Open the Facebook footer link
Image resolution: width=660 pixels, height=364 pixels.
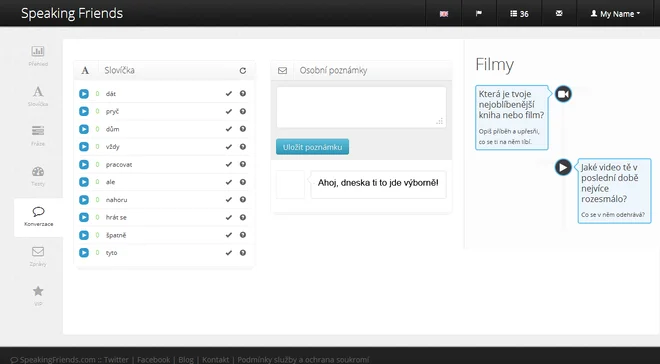coord(153,360)
